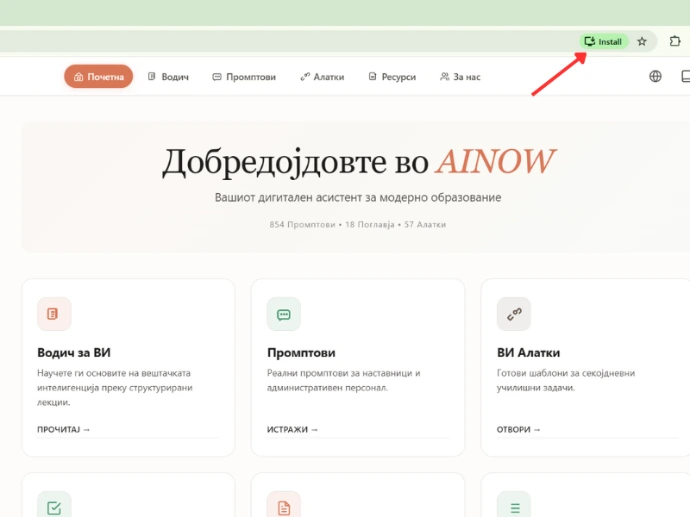The width and height of the screenshot is (690, 517).
Task: Go to the Почетна home tab
Action: 98,77
